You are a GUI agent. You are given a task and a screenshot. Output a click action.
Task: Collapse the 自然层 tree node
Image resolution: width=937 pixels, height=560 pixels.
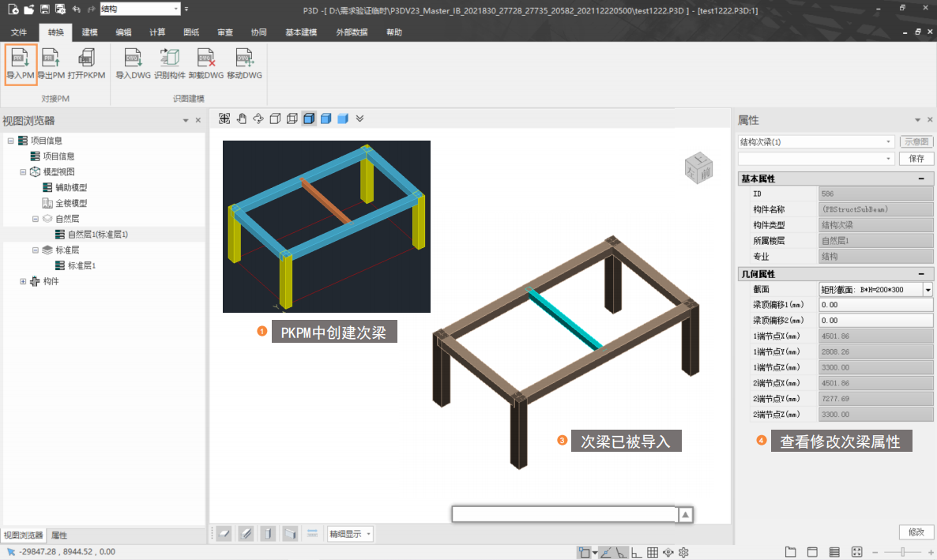pos(36,219)
